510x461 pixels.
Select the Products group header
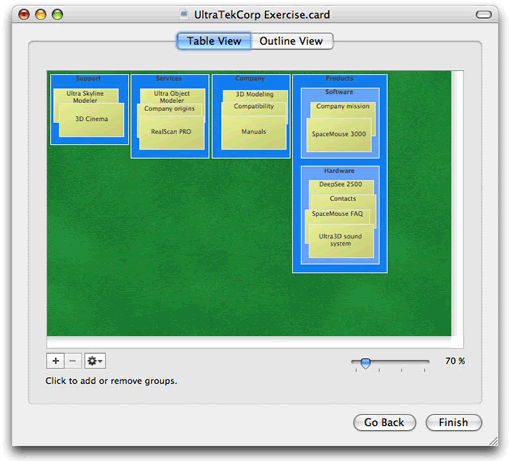339,78
